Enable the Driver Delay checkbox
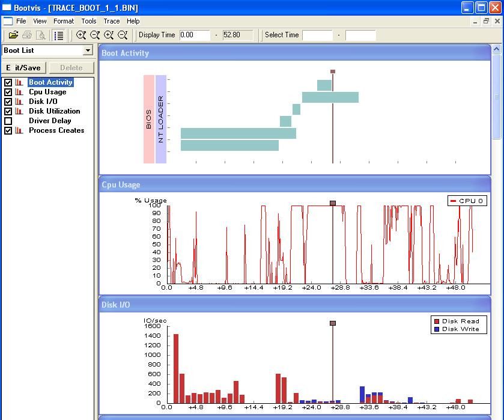This screenshot has width=504, height=420. [x=8, y=121]
